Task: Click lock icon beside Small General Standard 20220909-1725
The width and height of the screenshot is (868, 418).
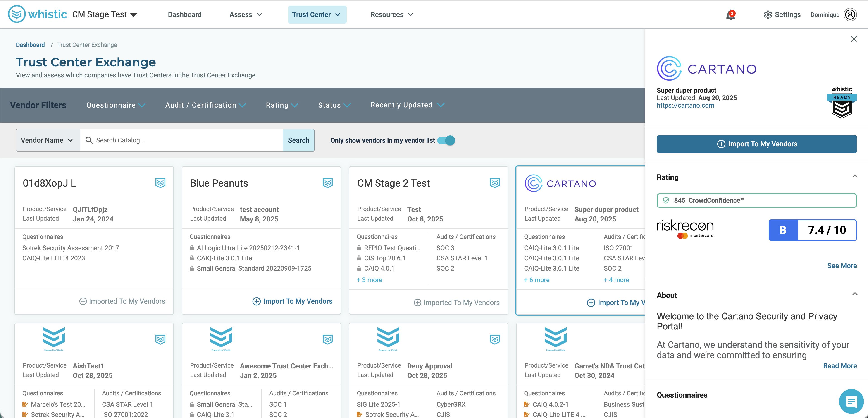Action: coord(192,268)
